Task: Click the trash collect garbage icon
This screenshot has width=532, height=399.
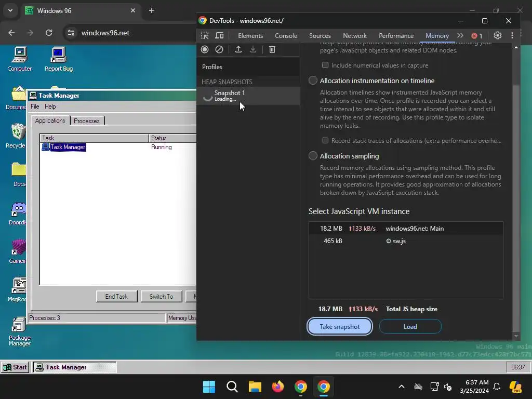Action: click(272, 49)
